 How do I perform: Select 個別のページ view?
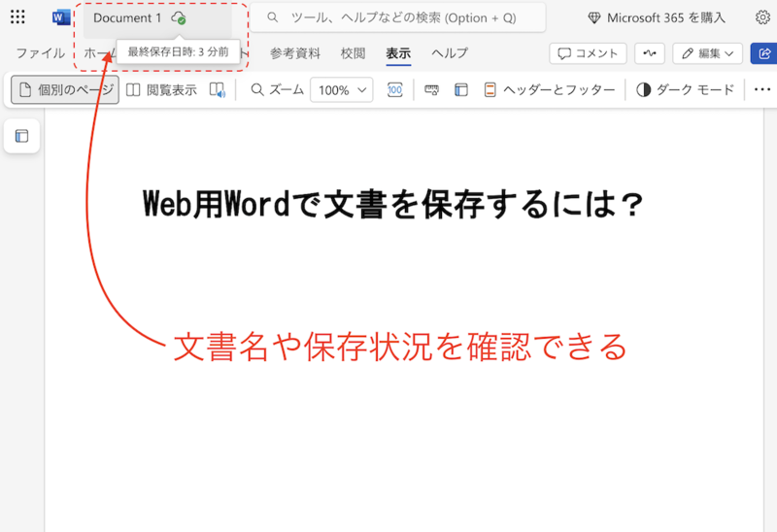point(65,89)
